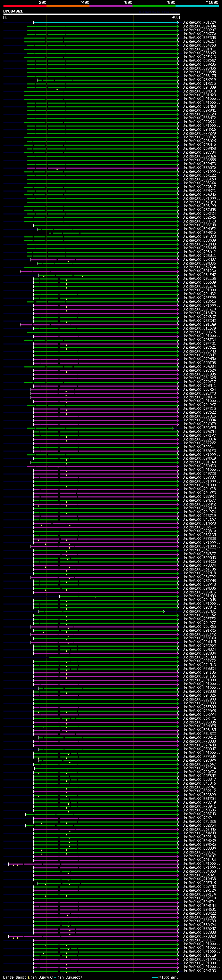Click the green ~80% identity legend segment
The height and width of the screenshot is (980, 222).
pos(154,6)
